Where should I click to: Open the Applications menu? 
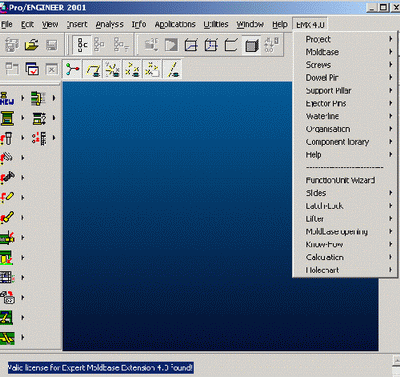[175, 24]
